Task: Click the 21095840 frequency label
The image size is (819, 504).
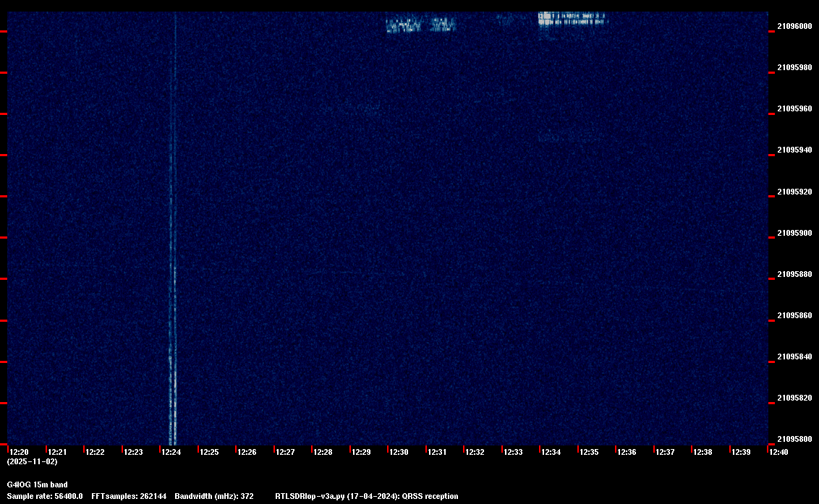Action: [x=795, y=356]
